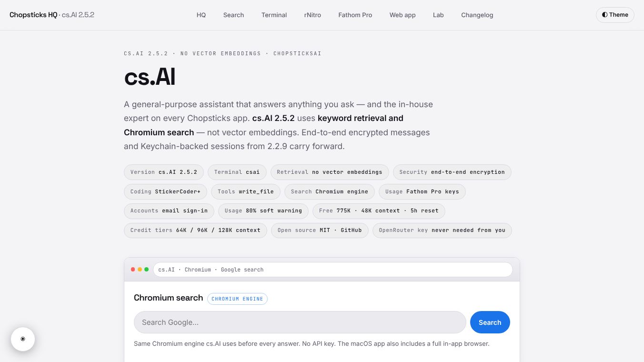The image size is (644, 362).
Task: Select the Tools write_file chip
Action: (246, 191)
